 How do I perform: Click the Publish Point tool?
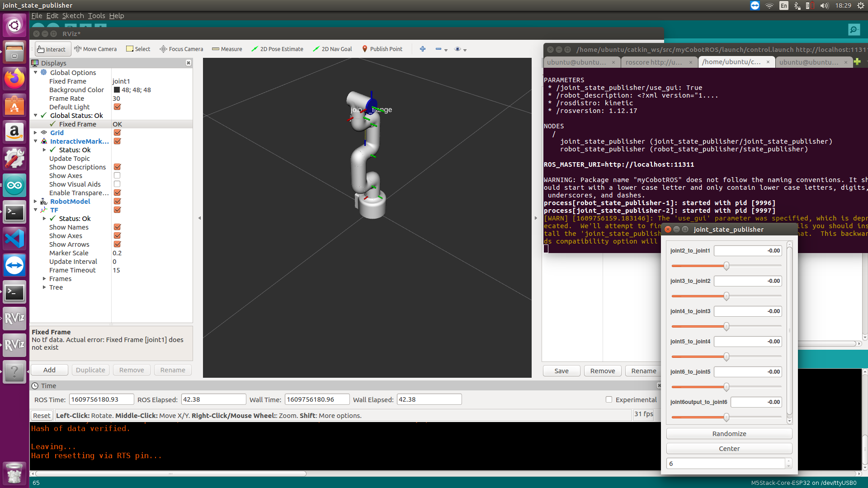(x=382, y=49)
